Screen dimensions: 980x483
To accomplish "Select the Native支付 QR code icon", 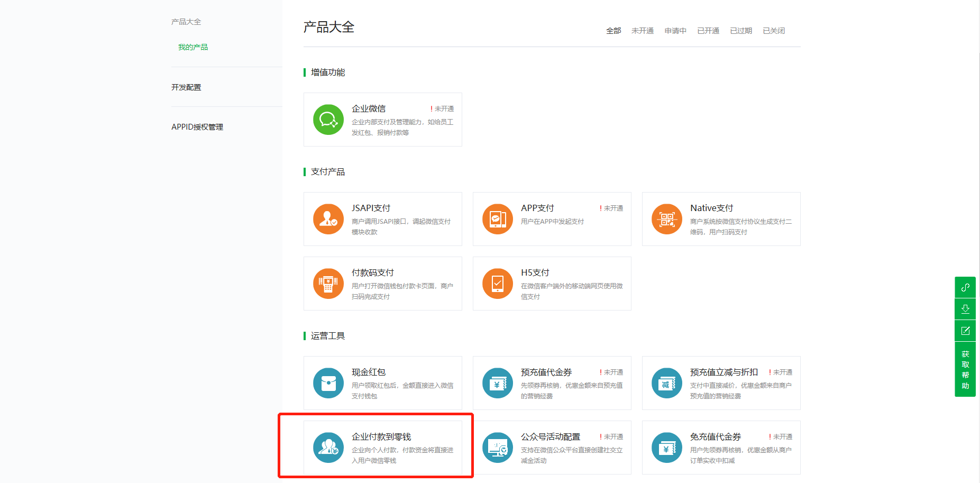I will pyautogui.click(x=667, y=219).
